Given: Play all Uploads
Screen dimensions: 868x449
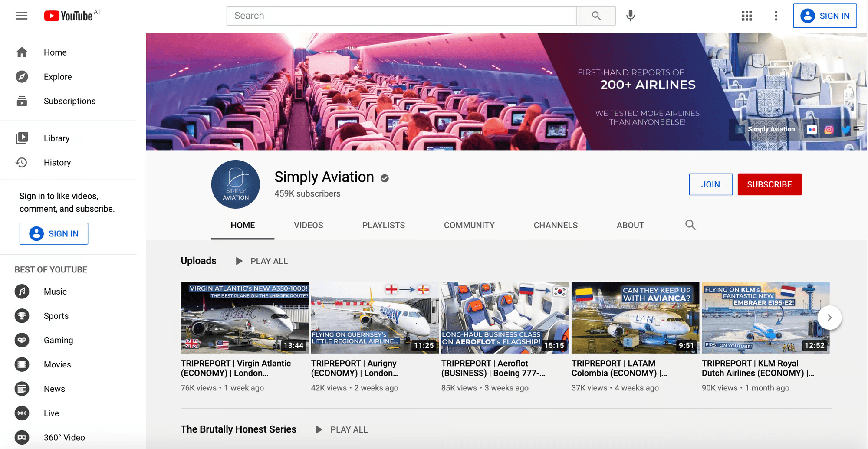Looking at the screenshot, I should [x=261, y=261].
